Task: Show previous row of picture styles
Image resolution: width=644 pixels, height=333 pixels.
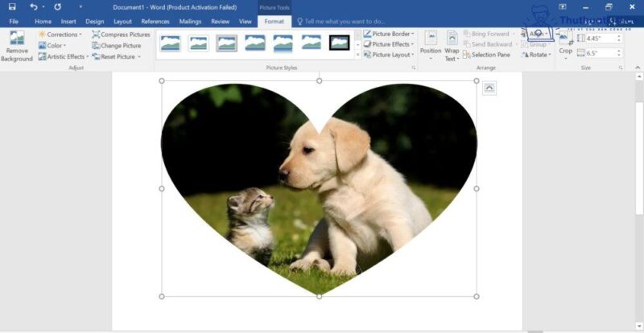Action: pyautogui.click(x=357, y=34)
